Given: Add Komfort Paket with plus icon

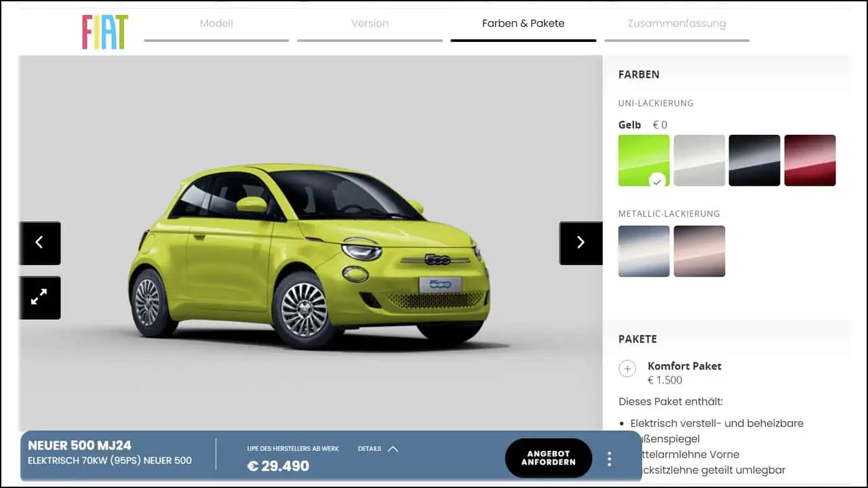Looking at the screenshot, I should pyautogui.click(x=627, y=368).
